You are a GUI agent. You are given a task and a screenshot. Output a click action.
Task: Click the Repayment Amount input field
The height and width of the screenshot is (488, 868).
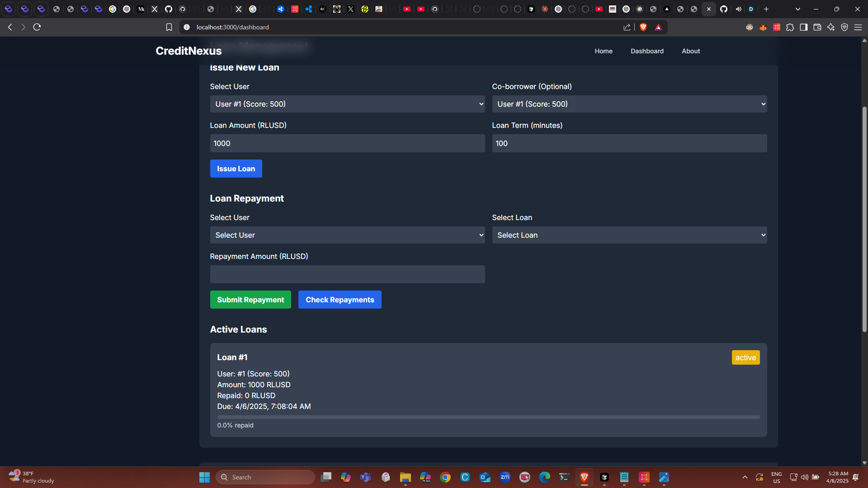[347, 274]
